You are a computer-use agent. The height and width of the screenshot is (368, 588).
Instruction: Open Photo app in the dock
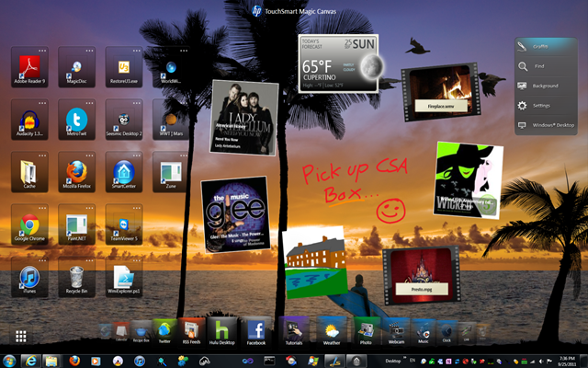tap(366, 332)
